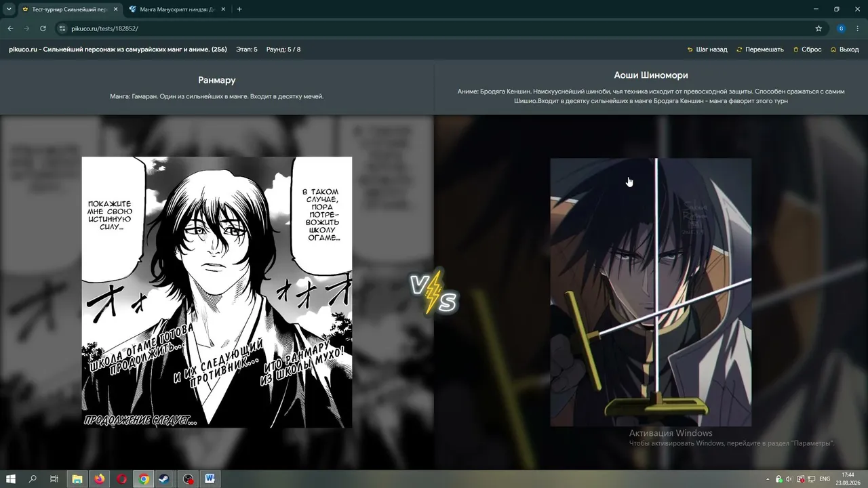Click the Шаг назад undo button
This screenshot has height=488, width=868.
pyautogui.click(x=707, y=49)
